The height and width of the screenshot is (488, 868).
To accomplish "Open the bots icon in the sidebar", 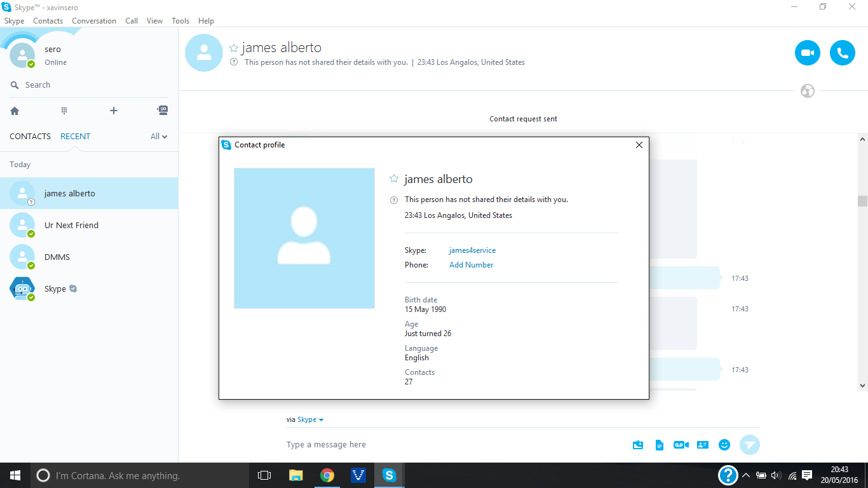I will 163,110.
